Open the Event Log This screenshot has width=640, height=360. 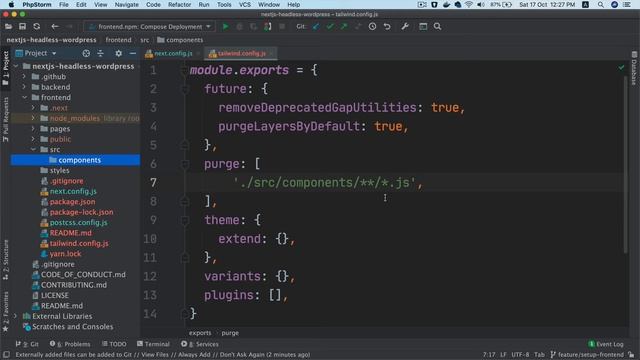tap(606, 344)
